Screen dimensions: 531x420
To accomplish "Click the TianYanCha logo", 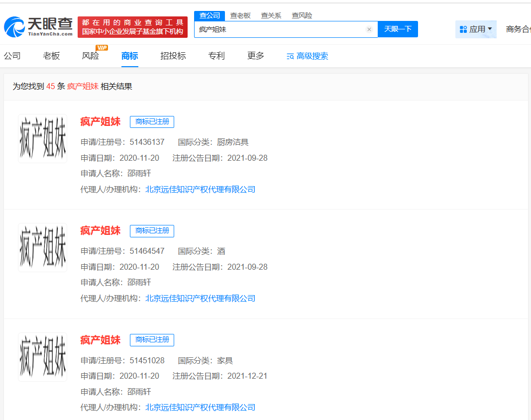I will [x=38, y=27].
